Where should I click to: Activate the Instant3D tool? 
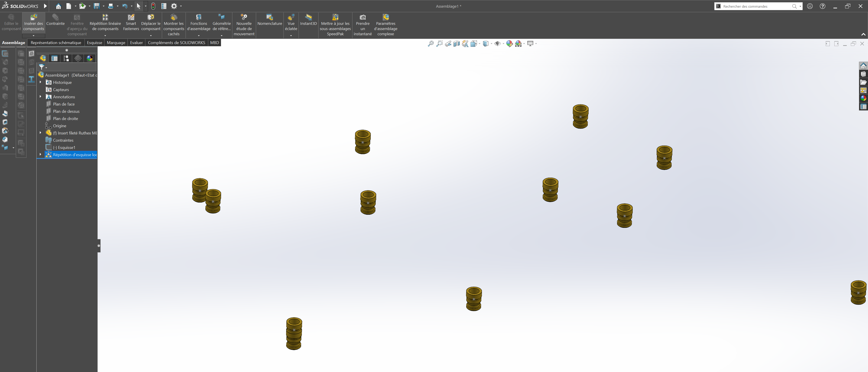tap(308, 20)
